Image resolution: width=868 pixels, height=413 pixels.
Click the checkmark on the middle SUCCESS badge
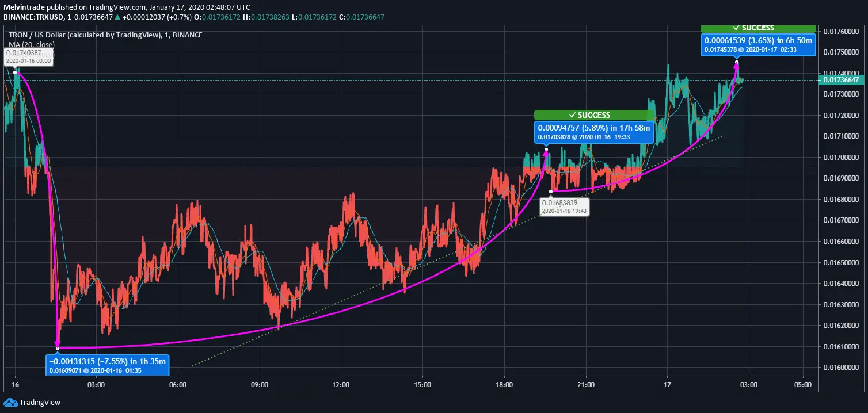point(572,115)
